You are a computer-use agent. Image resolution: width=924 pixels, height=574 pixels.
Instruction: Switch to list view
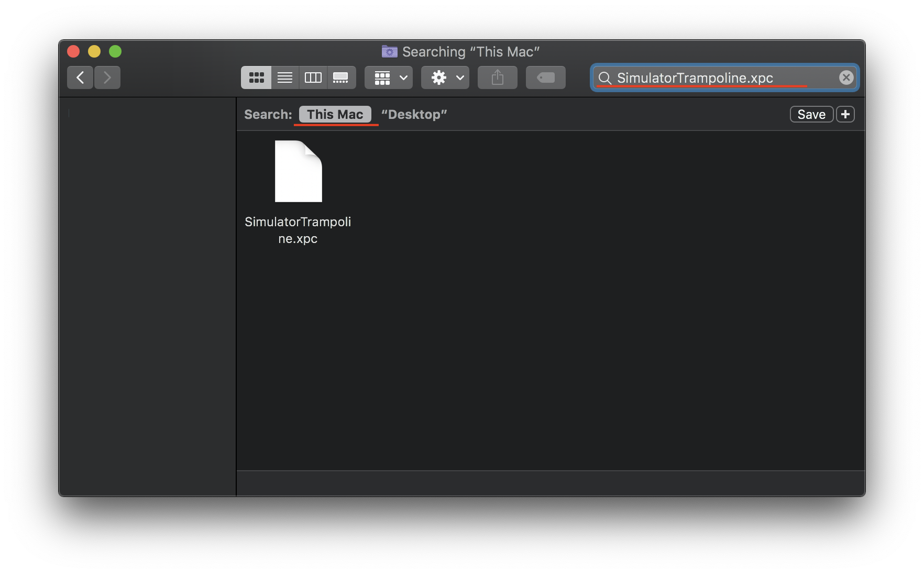pyautogui.click(x=285, y=78)
